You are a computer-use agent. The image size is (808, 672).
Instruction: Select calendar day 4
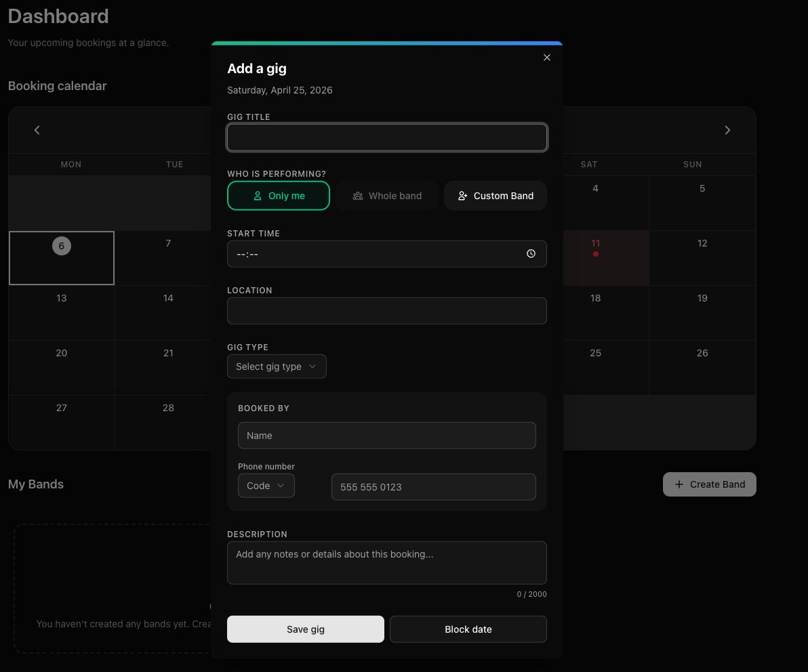[x=605, y=203]
